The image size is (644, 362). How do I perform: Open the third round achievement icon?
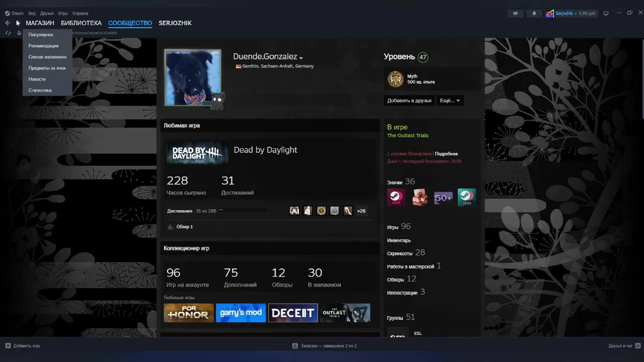coord(321,211)
